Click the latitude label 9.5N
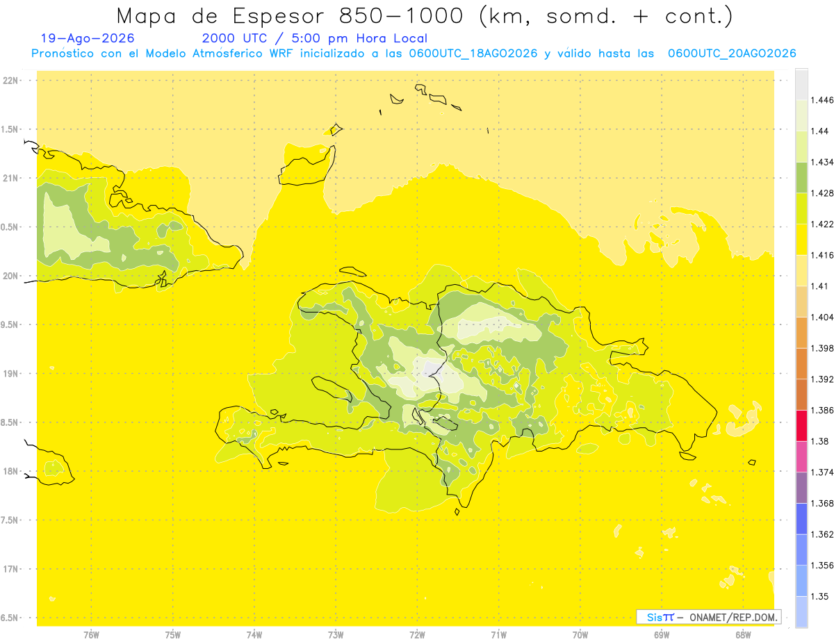834x644 pixels. pos(10,324)
